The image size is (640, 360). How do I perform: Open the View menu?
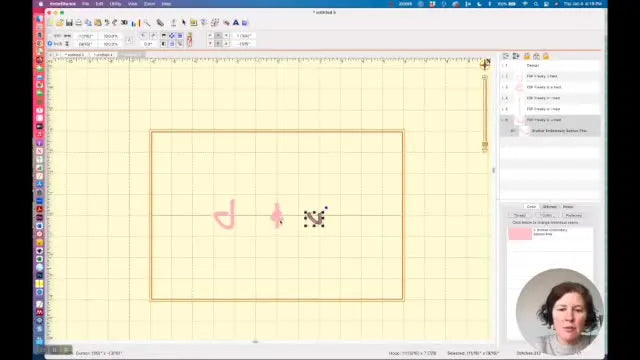133,4
